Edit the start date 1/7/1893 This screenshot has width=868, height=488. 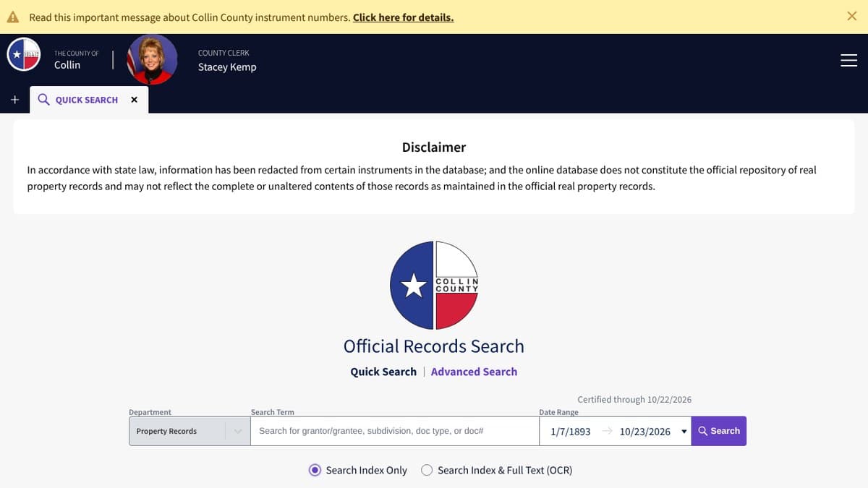(570, 432)
